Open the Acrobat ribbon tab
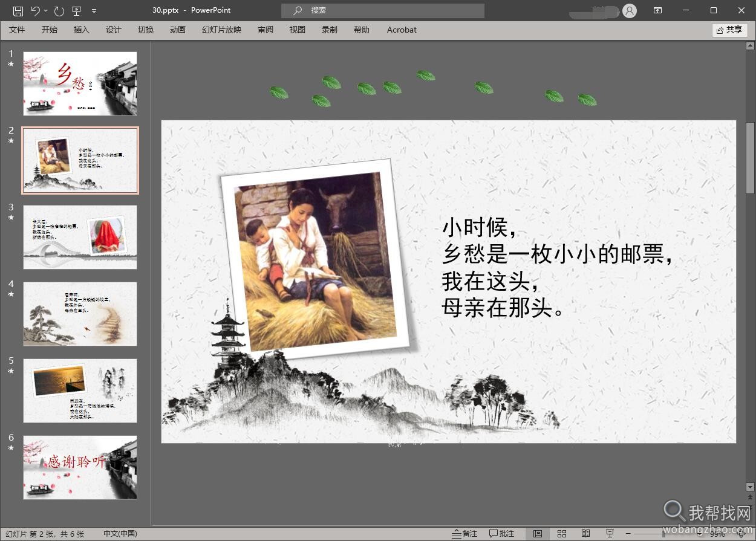 click(x=402, y=30)
